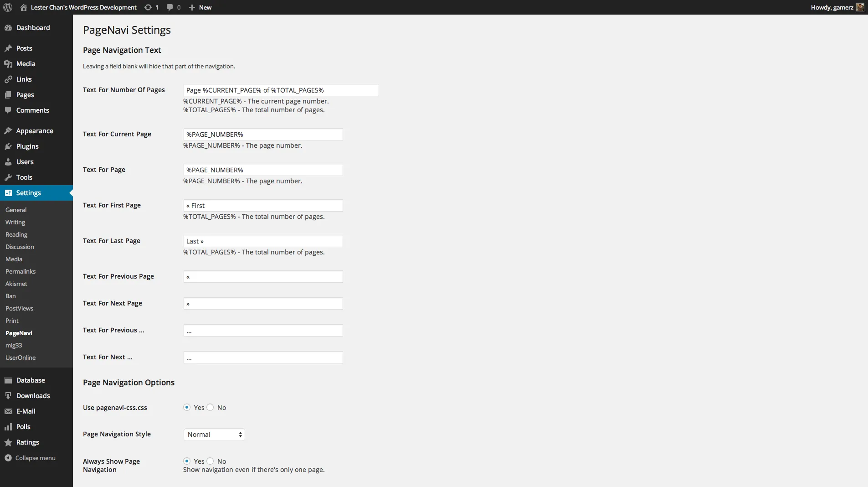868x487 pixels.
Task: Click the Pages icon in sidebar
Action: coord(8,95)
